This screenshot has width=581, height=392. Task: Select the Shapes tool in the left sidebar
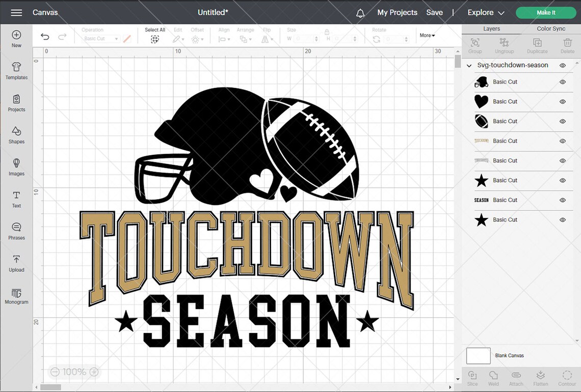[x=16, y=135]
